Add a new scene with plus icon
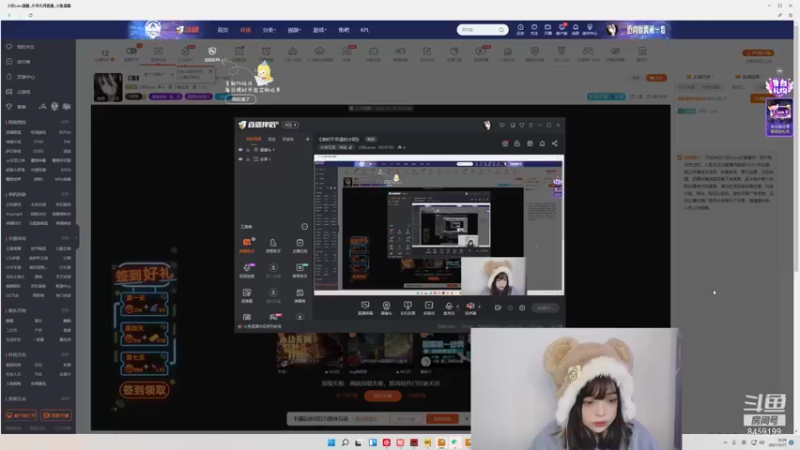 307,139
